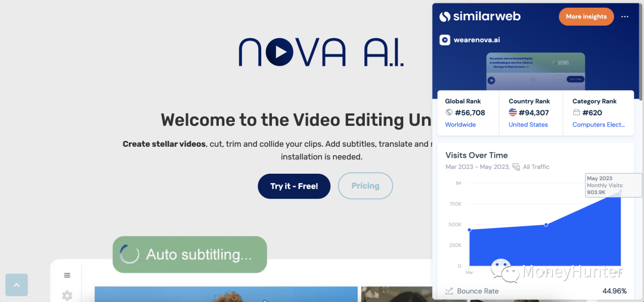Click the Try it - Free! button
Viewport: 644px width, 302px height.
click(x=294, y=186)
